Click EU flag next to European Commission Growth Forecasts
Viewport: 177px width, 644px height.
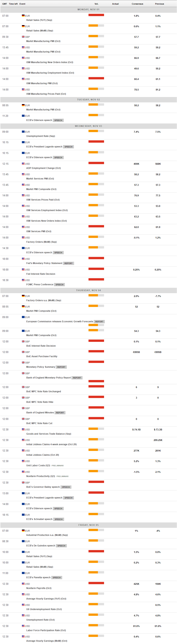[x=23, y=317]
